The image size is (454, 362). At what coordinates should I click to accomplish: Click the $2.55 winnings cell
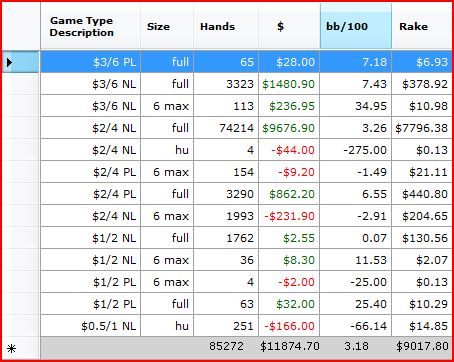click(289, 238)
